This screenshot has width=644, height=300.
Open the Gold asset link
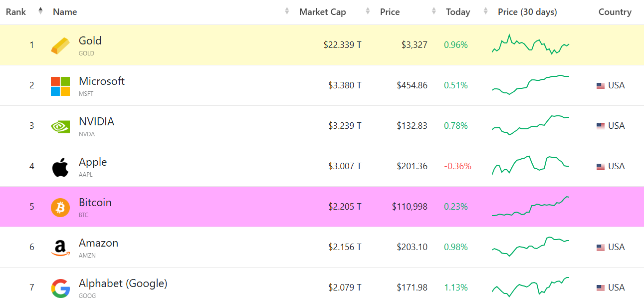(x=90, y=41)
